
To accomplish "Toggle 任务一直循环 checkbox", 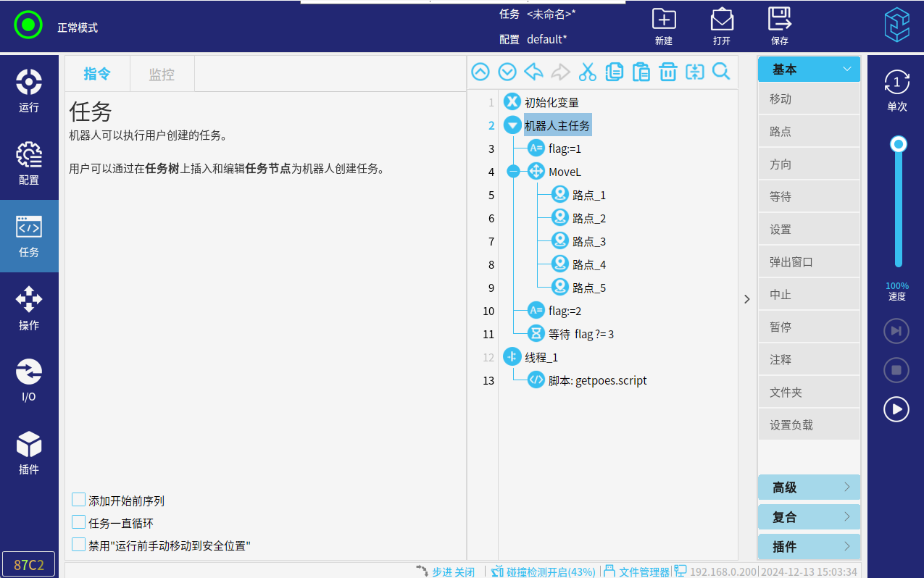I will 79,522.
